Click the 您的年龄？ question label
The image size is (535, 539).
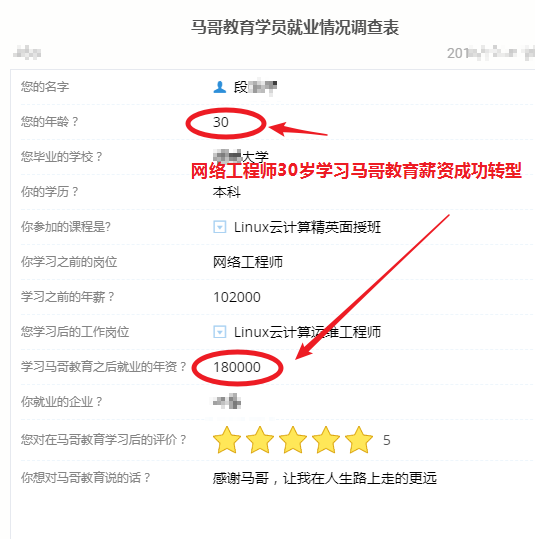[x=50, y=122]
